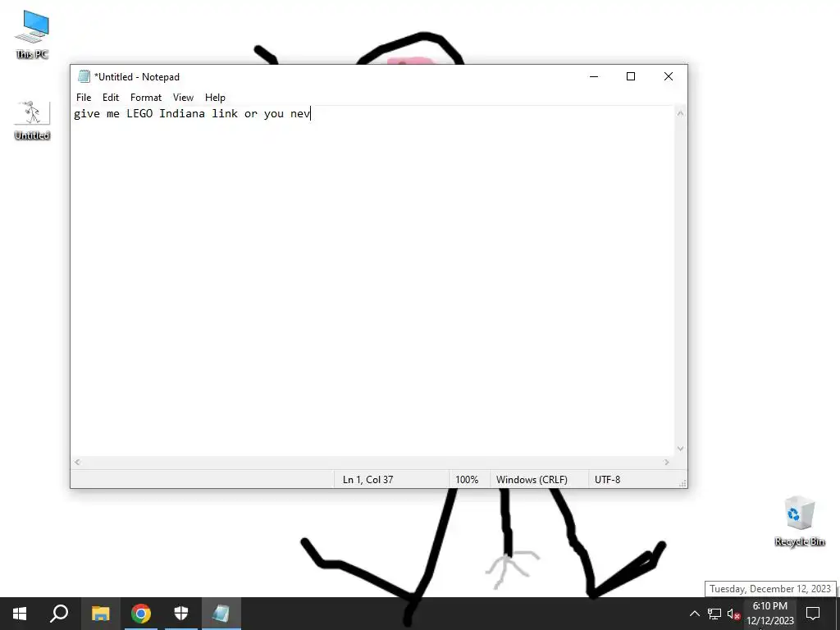This screenshot has width=840, height=630.
Task: Click the vertical scrollbar down arrow
Action: (680, 449)
